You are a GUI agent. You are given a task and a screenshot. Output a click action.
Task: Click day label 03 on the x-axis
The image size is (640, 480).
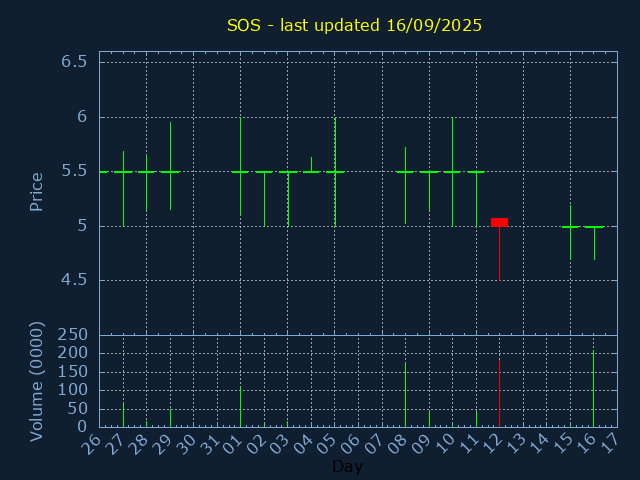pyautogui.click(x=279, y=444)
